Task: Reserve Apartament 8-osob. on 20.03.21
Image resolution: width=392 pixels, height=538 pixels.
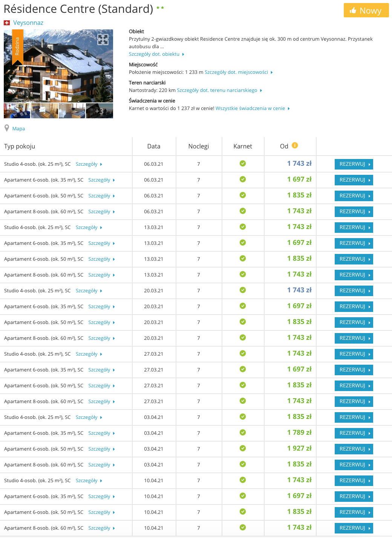Action: pos(354,338)
